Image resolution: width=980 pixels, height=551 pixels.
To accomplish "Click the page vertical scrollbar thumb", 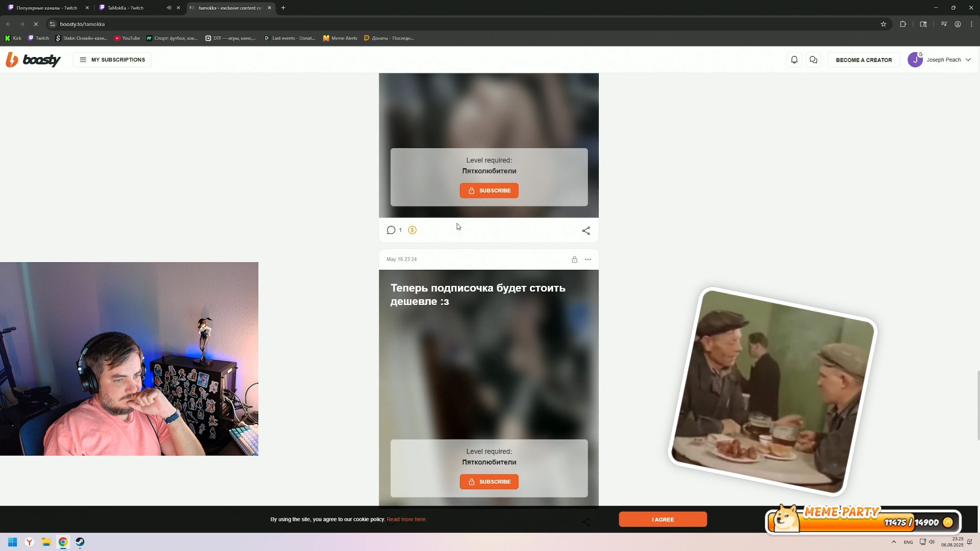I will coord(977,406).
